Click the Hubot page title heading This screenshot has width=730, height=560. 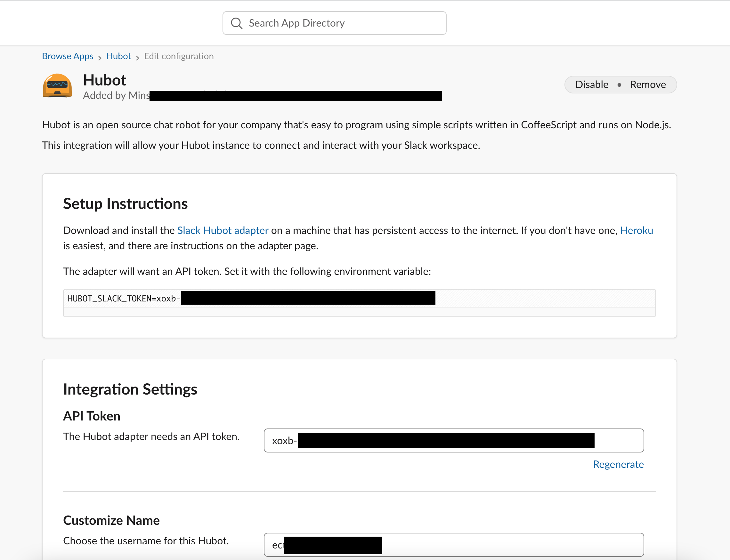(104, 80)
